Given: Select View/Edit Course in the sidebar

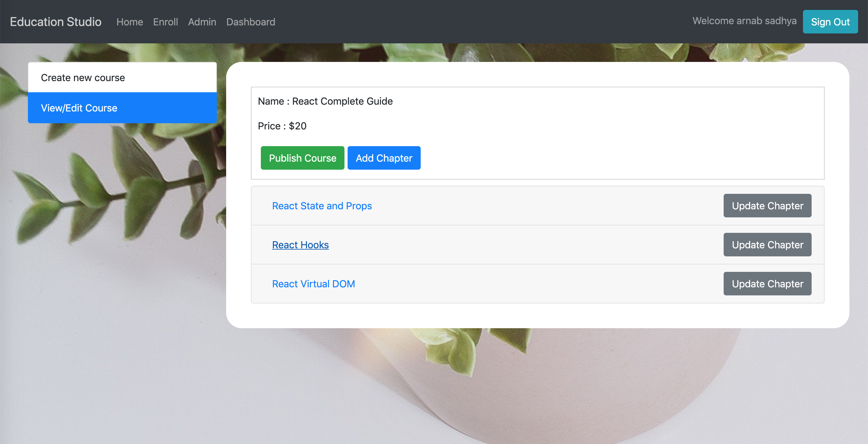Looking at the screenshot, I should click(x=80, y=108).
